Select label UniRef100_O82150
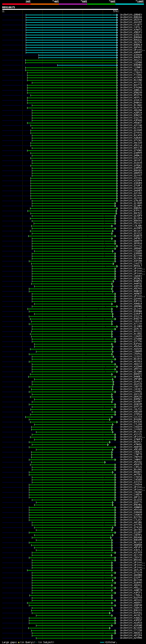Screen dimensions: 146x644 click(131, 42)
